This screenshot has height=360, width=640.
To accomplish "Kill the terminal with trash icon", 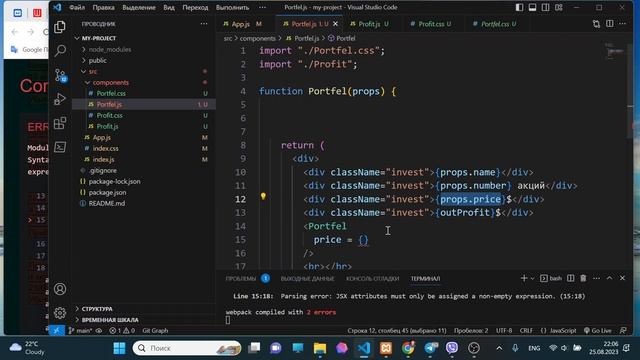I will tap(583, 278).
